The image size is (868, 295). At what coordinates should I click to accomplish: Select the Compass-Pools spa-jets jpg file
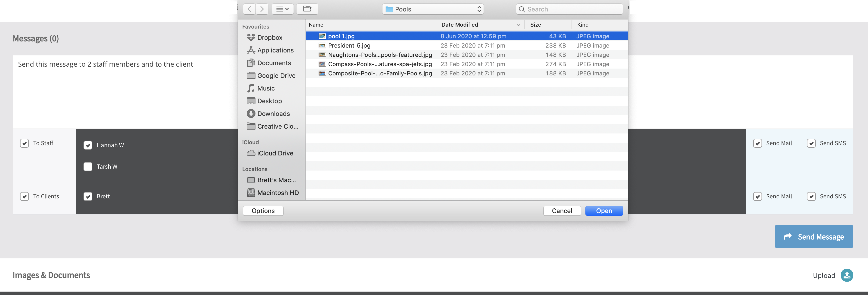tap(467, 64)
